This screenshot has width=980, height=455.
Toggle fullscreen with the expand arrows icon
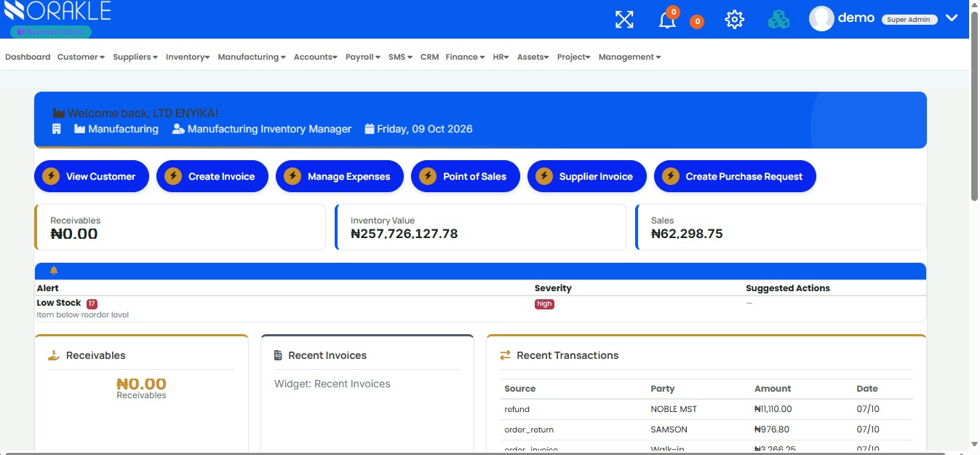(x=624, y=20)
